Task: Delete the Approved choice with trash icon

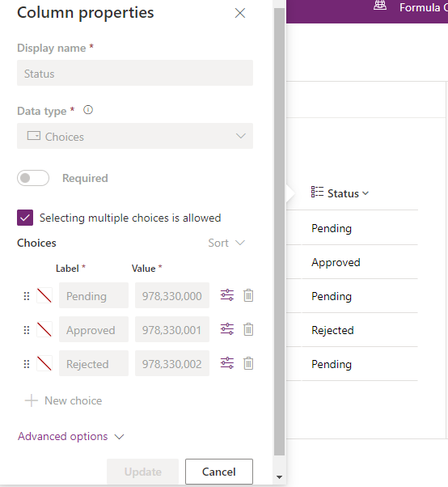Action: [x=248, y=329]
